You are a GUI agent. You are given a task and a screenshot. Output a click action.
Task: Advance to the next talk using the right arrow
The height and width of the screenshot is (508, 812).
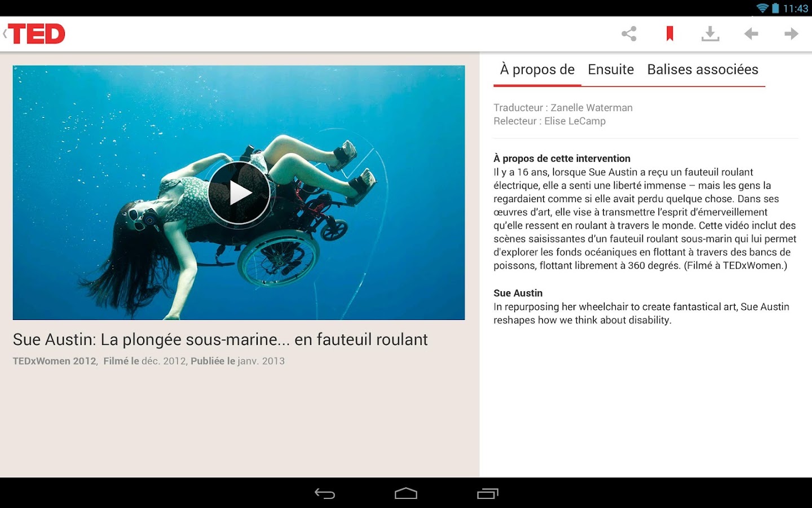(791, 34)
